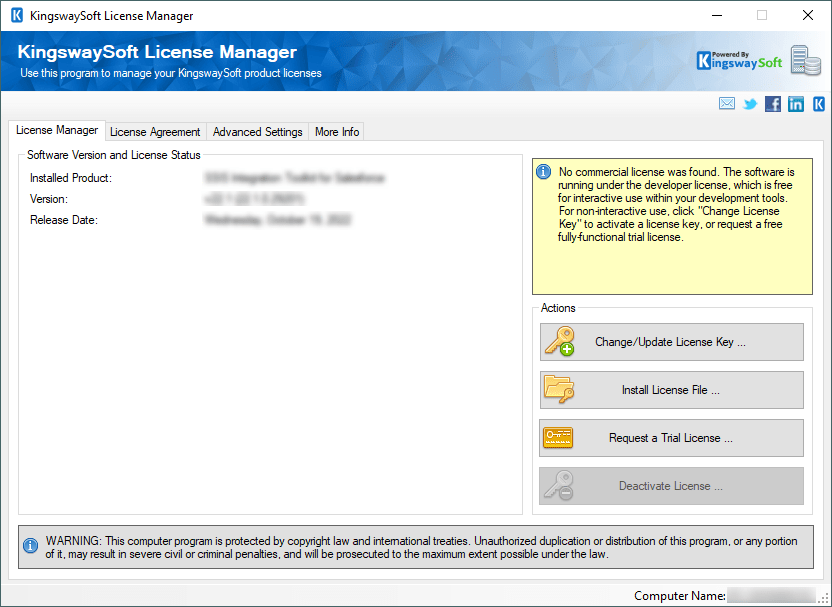Click the KingswaySoft K icon
Viewport: 832px width, 607px height.
pos(818,103)
